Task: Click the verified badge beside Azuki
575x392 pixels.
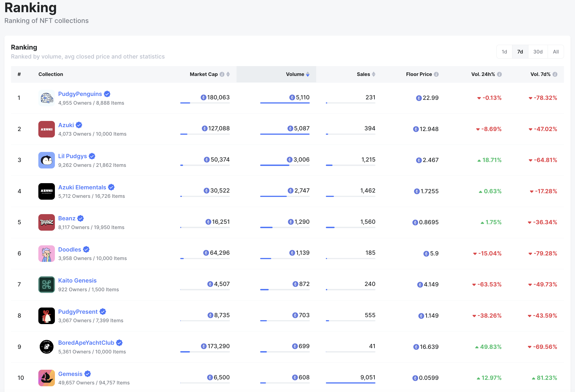Action: pos(79,125)
